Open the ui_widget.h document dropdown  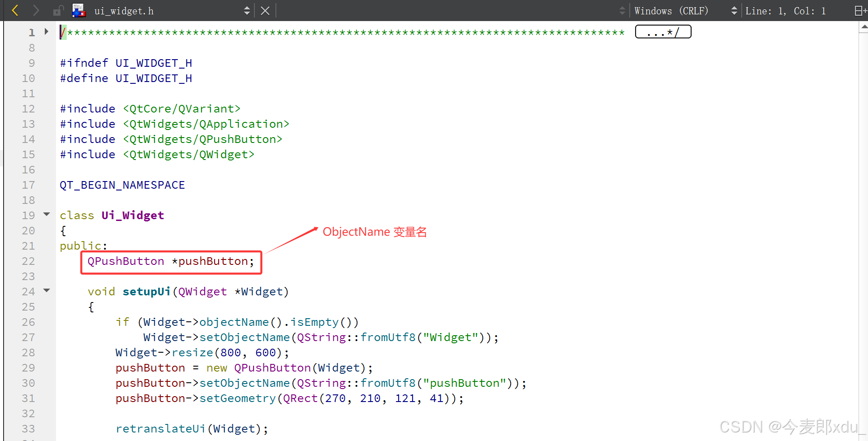(x=247, y=11)
